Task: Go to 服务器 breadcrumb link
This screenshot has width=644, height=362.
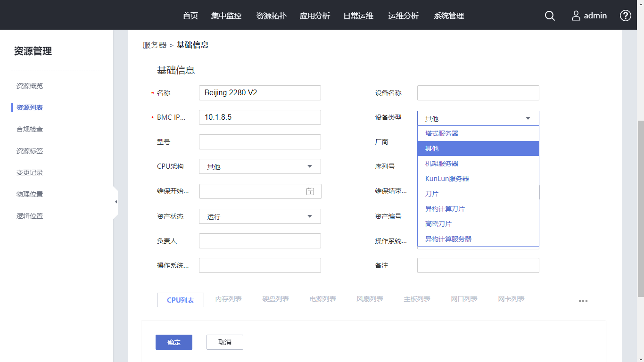Action: coord(155,45)
